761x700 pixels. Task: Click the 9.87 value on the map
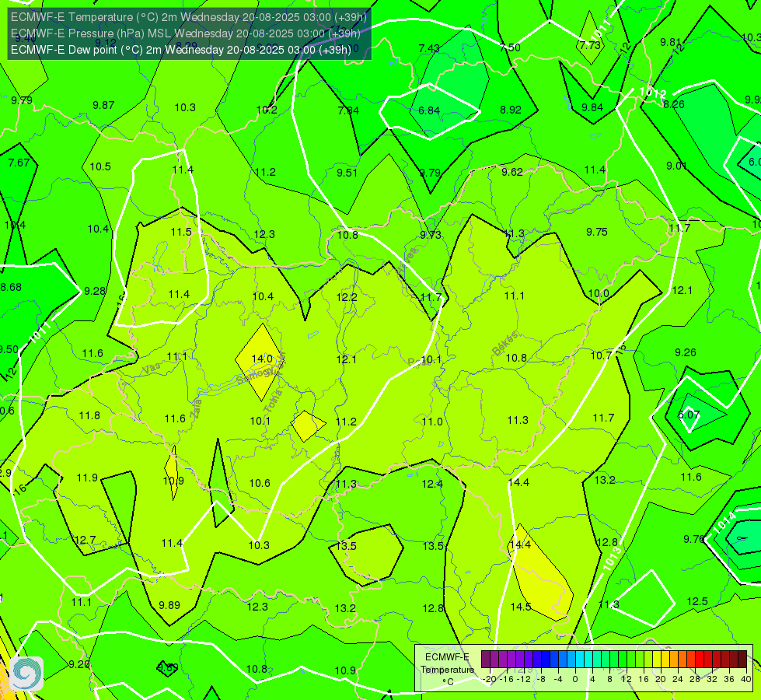coord(103,106)
